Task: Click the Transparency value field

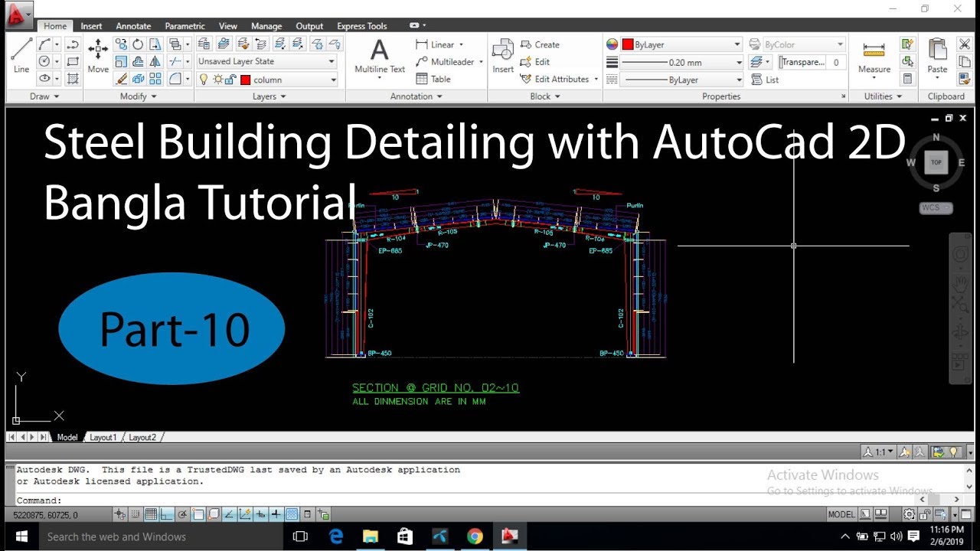Action: click(x=836, y=63)
